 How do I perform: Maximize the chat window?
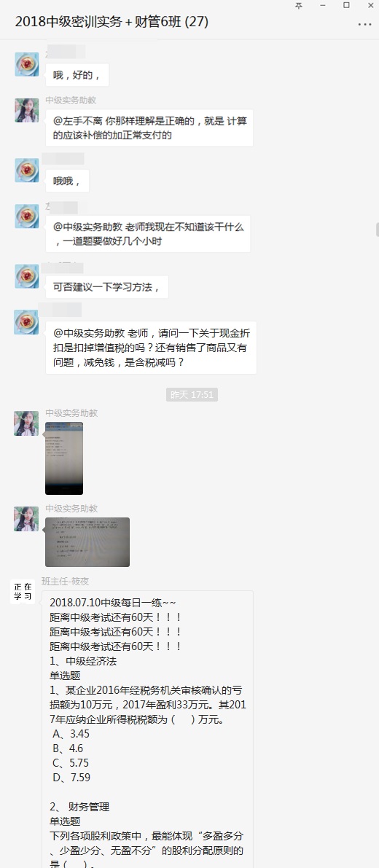346,6
